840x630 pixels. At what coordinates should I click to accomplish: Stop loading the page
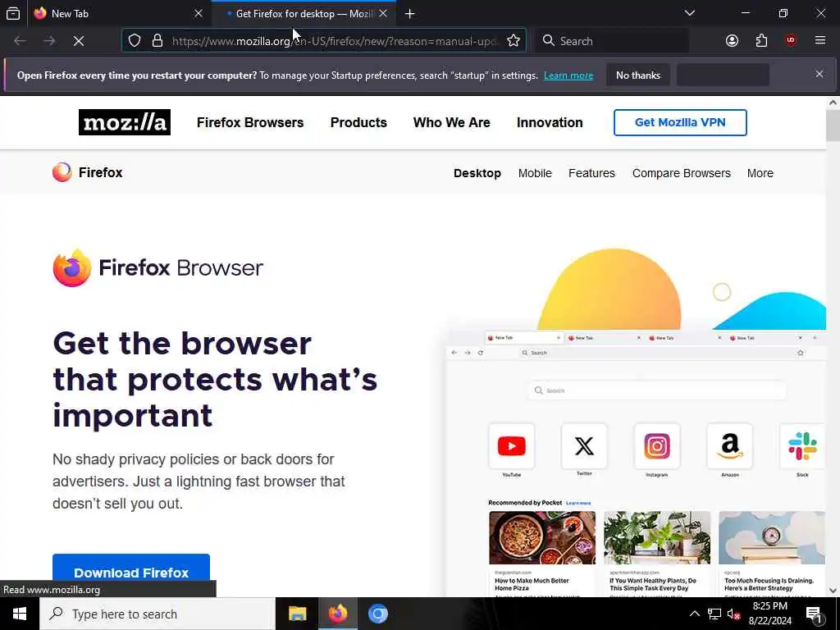point(79,41)
